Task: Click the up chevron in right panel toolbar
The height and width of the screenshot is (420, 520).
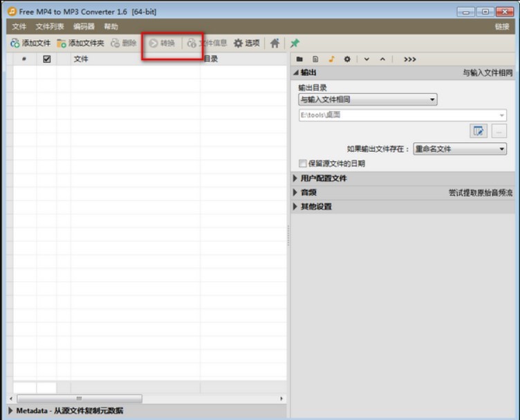Action: pos(382,59)
